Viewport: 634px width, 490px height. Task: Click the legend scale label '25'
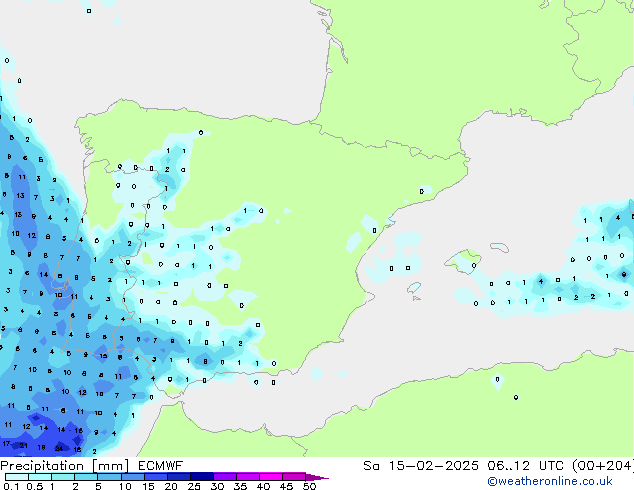pyautogui.click(x=194, y=486)
